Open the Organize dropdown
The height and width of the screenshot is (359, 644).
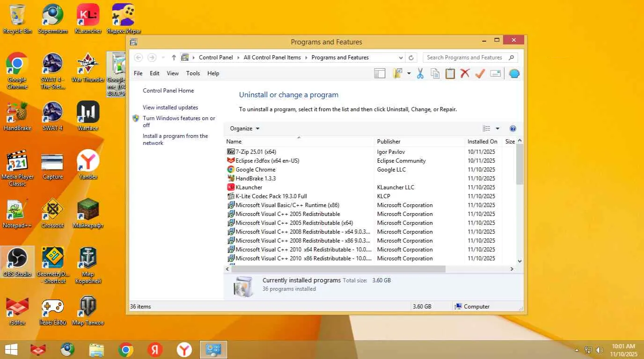point(244,129)
